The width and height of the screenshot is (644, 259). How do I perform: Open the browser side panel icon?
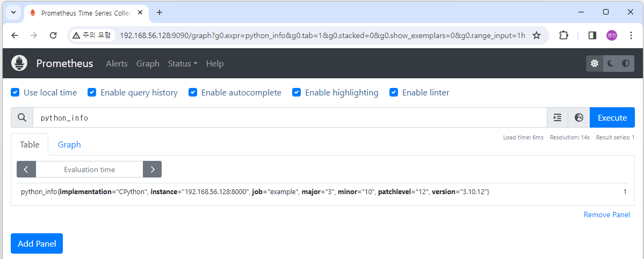592,35
